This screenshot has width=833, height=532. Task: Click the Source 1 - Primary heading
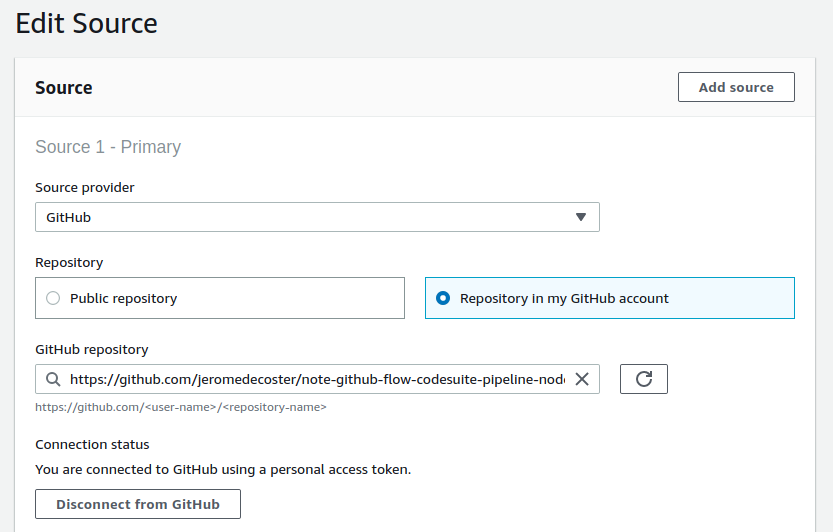pos(108,147)
